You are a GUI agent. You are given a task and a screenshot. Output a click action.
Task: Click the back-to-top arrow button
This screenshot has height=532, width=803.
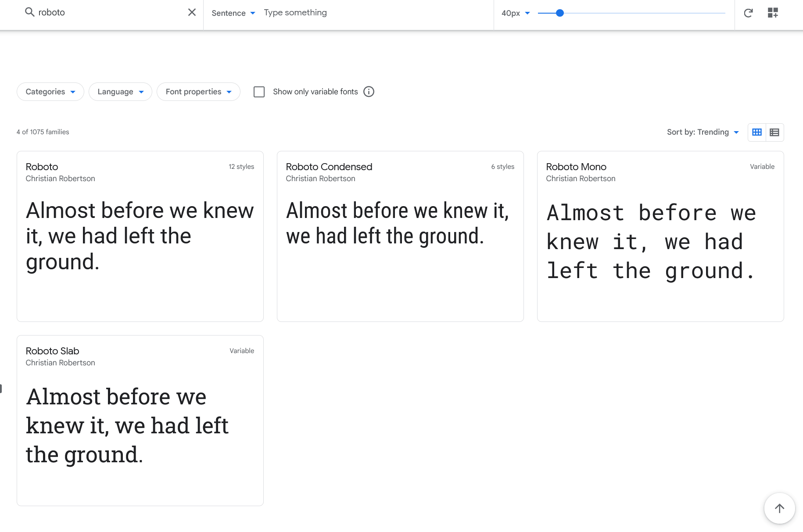coord(779,508)
